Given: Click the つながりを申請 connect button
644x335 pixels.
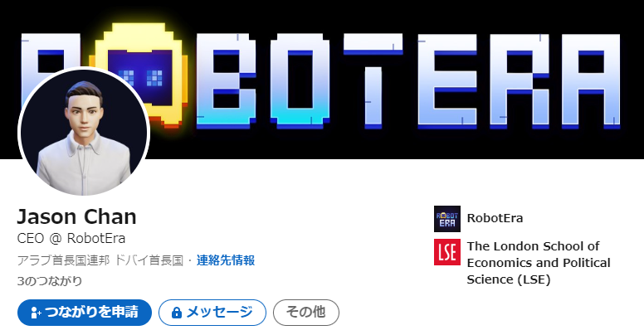Looking at the screenshot, I should coord(85,313).
